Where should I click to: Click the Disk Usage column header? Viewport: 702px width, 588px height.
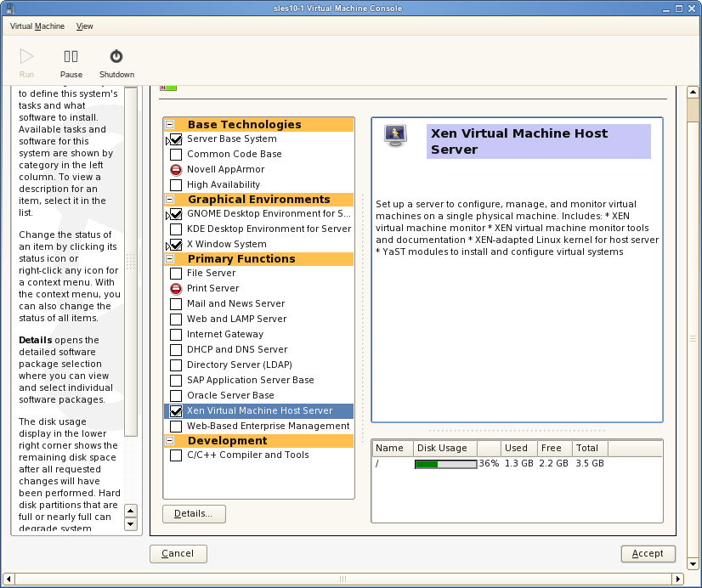tap(445, 448)
